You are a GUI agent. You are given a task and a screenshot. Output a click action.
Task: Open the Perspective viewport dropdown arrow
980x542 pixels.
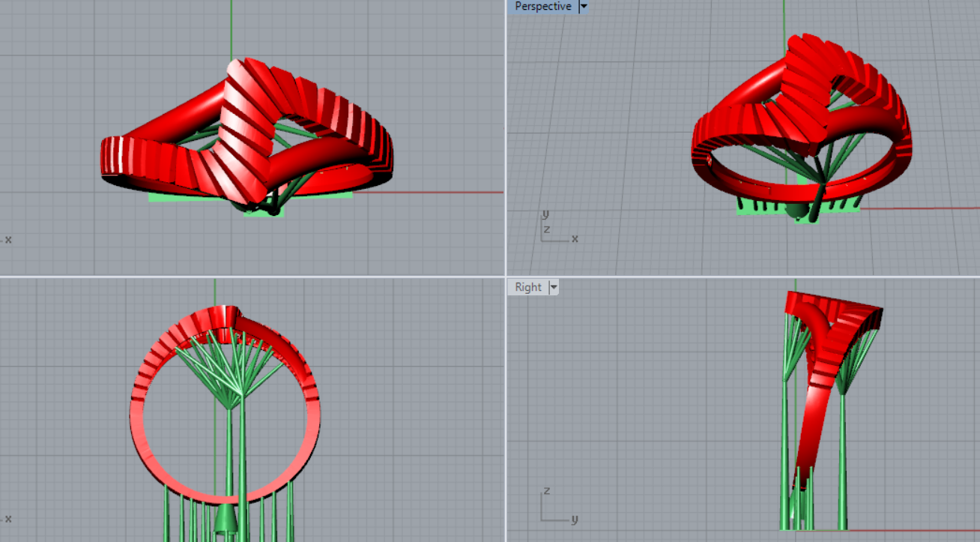click(584, 7)
